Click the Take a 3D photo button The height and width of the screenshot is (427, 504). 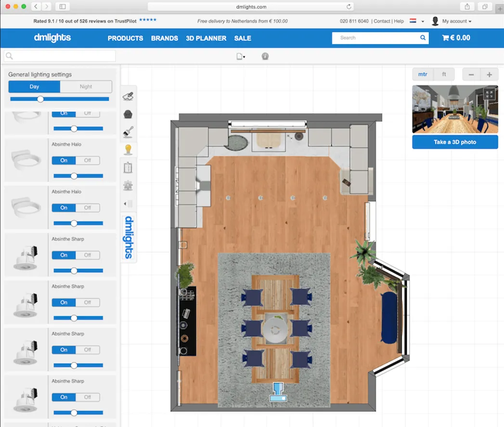[x=455, y=142]
